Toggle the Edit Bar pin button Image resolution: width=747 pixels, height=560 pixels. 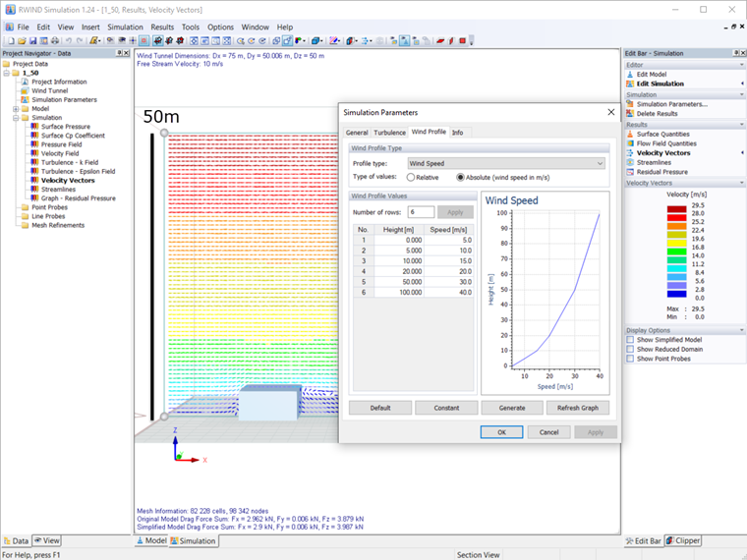coord(735,53)
